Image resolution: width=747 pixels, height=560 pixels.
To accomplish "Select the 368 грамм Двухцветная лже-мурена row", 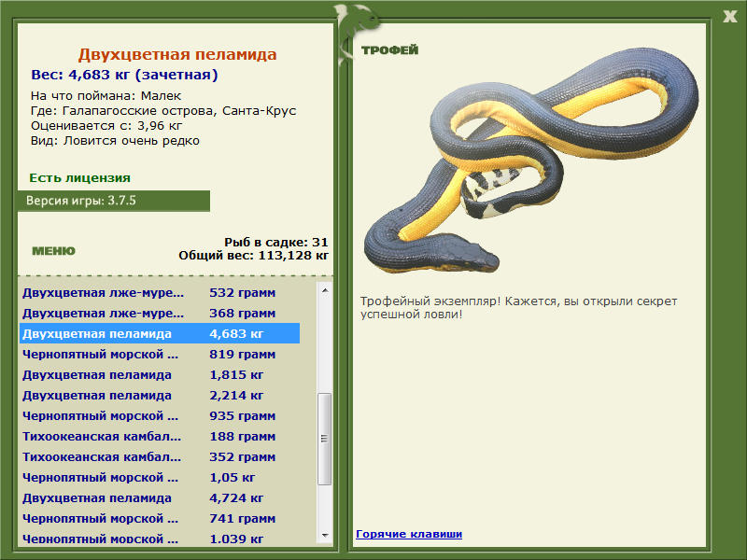I will pyautogui.click(x=160, y=313).
